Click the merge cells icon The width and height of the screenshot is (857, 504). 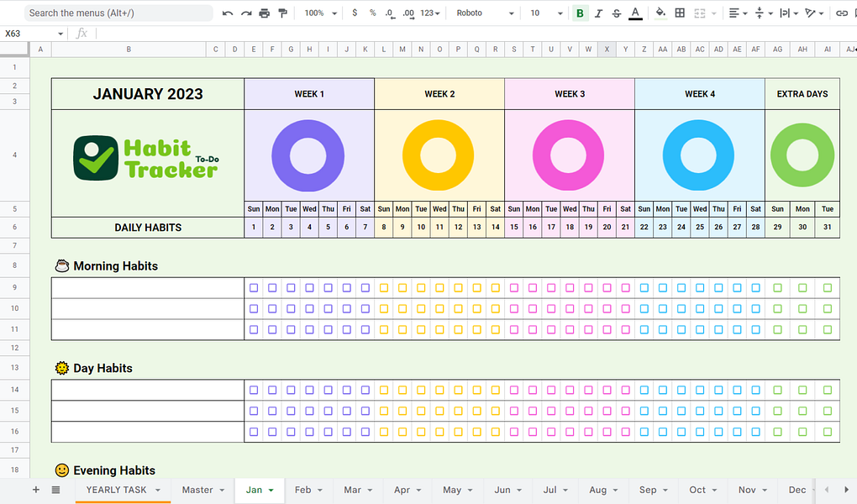coord(700,13)
